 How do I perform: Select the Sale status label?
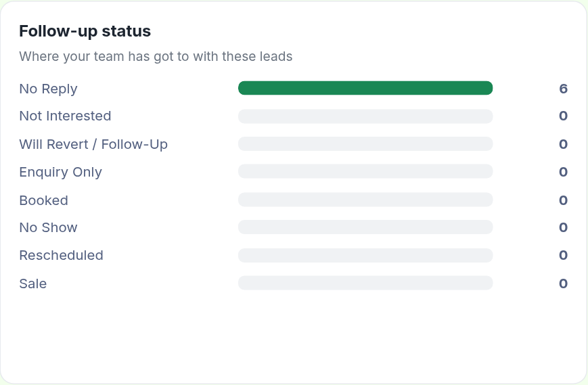(x=33, y=284)
